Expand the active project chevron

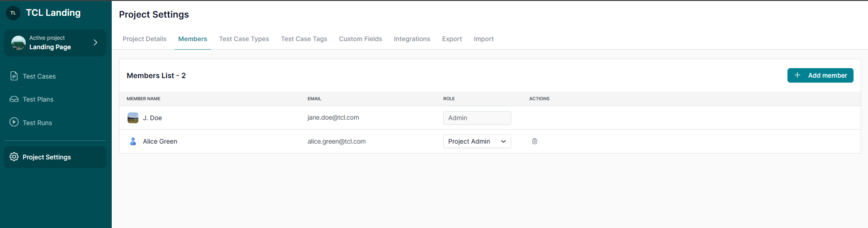(x=95, y=42)
